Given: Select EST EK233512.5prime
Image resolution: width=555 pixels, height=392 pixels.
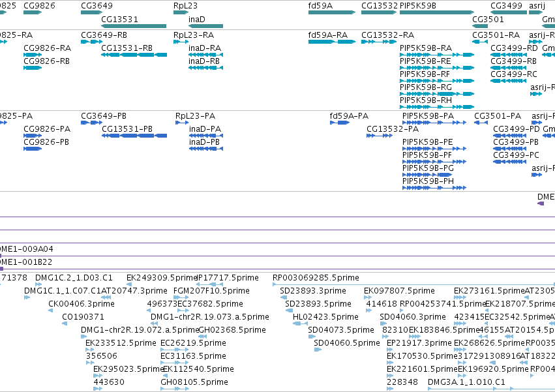Looking at the screenshot, I should pyautogui.click(x=89, y=350).
